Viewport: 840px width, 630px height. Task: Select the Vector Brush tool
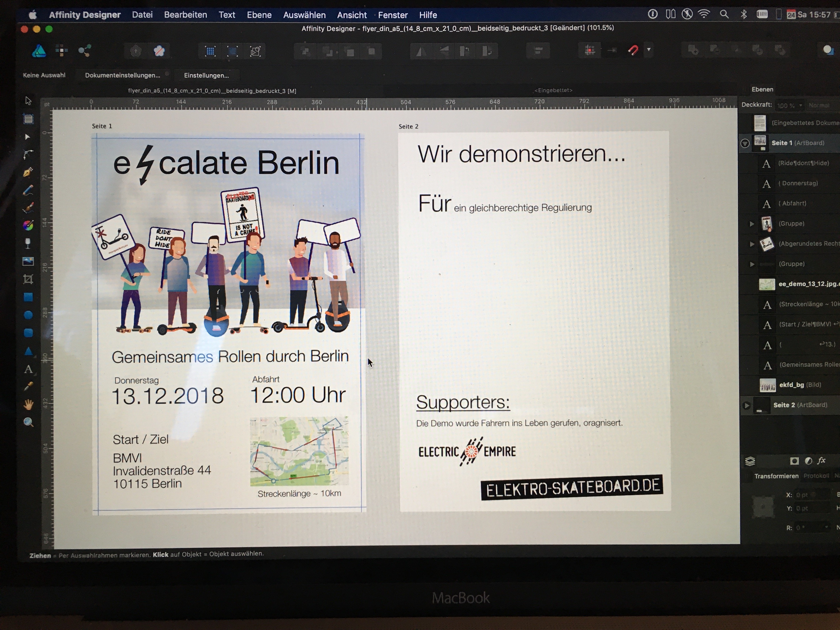click(28, 207)
